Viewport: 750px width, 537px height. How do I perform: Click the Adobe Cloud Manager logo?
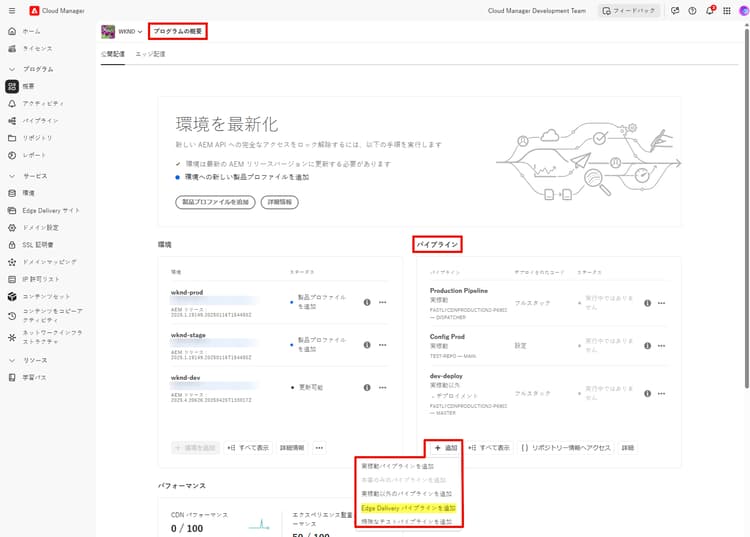[x=34, y=11]
